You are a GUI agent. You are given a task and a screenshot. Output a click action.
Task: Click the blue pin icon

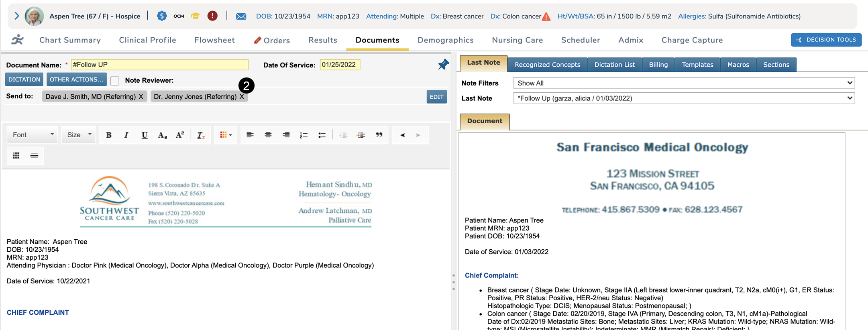pyautogui.click(x=443, y=65)
